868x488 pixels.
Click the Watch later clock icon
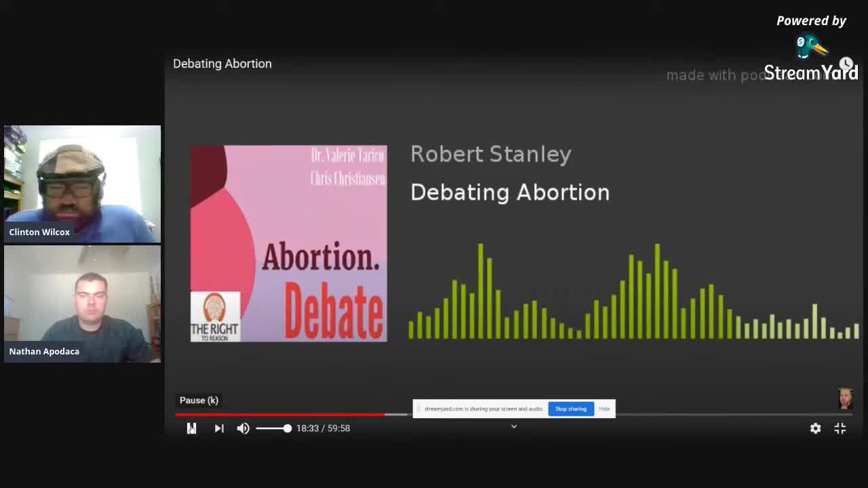(846, 64)
